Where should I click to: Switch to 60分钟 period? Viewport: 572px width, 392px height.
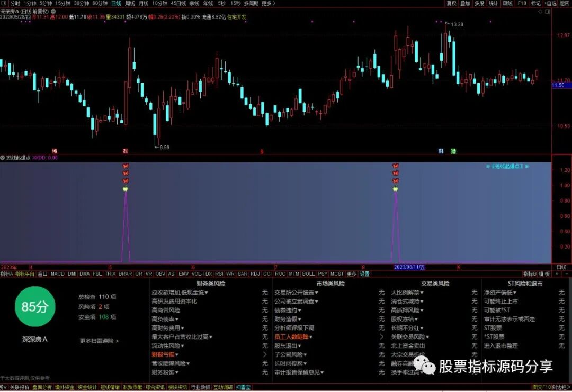pos(100,3)
